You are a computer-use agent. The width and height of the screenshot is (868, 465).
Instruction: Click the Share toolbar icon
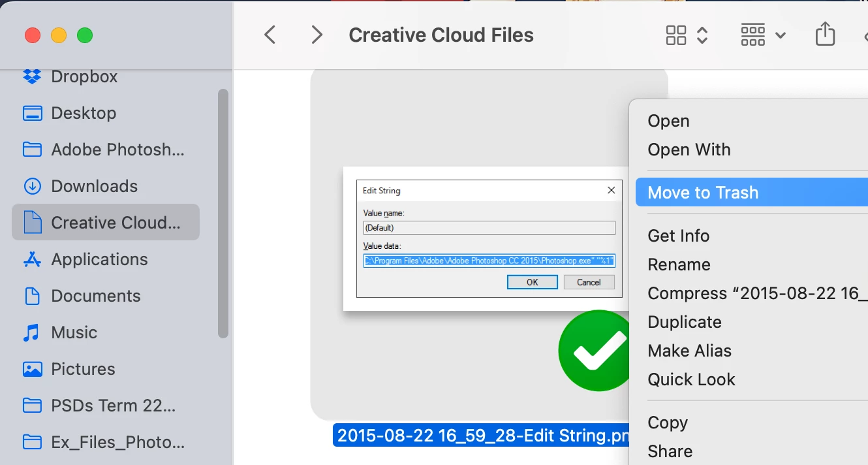click(x=825, y=34)
